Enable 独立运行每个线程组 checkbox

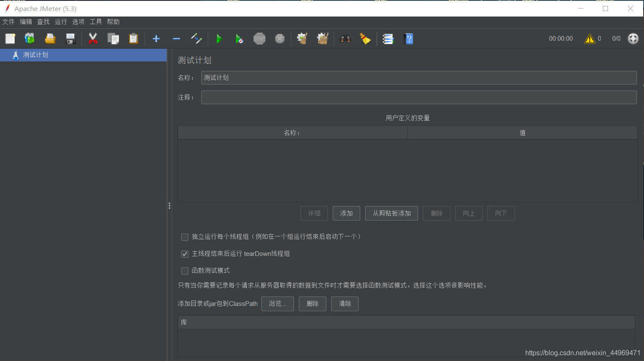point(185,237)
